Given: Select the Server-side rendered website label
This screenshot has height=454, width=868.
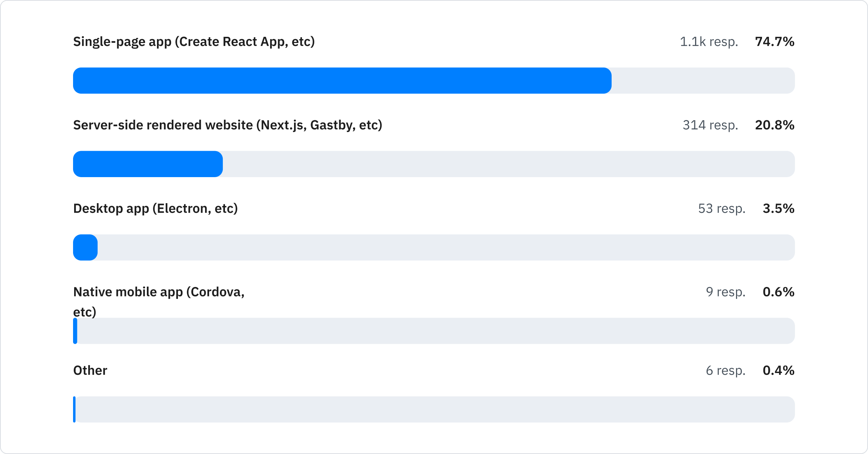Looking at the screenshot, I should point(227,125).
